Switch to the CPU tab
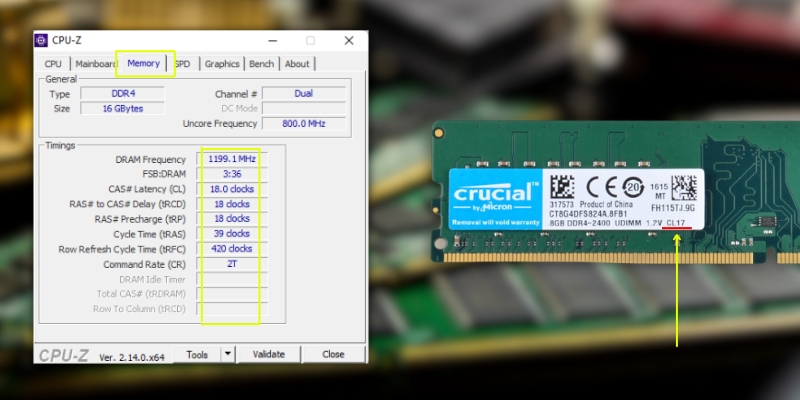The image size is (800, 400). coord(53,64)
